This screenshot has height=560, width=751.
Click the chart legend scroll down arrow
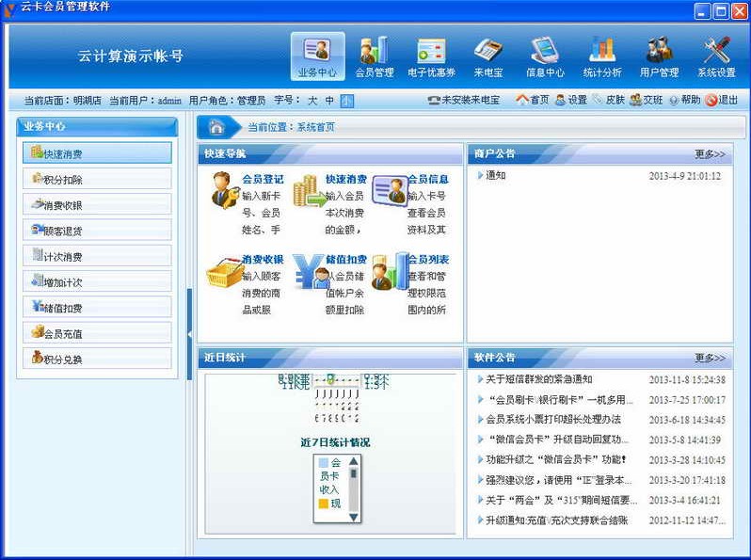click(354, 517)
